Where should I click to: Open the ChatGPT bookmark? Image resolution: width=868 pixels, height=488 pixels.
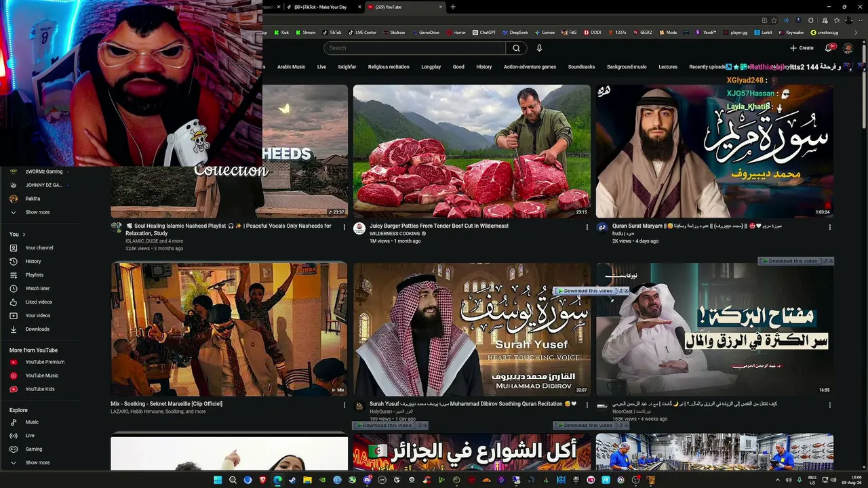click(484, 33)
